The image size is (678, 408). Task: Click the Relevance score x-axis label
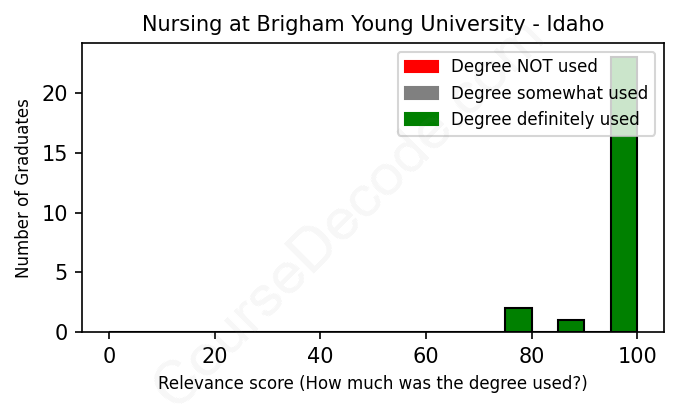(x=372, y=384)
